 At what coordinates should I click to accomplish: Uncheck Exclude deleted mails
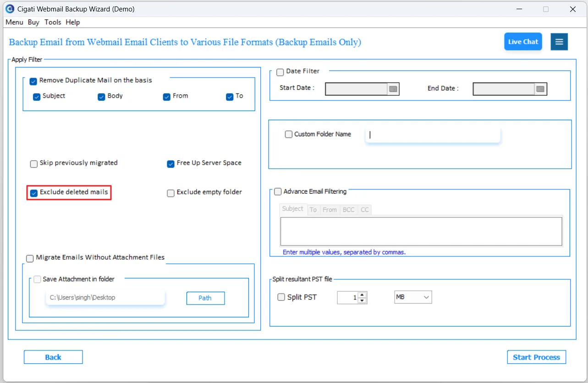pos(33,193)
